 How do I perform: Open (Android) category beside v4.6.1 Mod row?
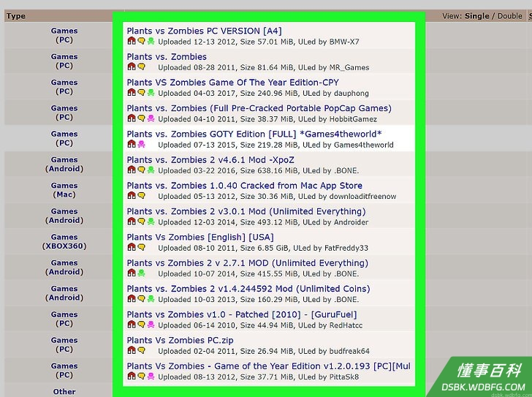point(64,169)
